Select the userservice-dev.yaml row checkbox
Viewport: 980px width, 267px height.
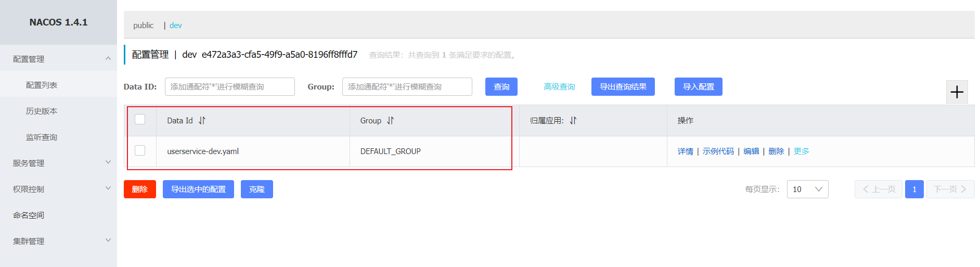pos(140,151)
